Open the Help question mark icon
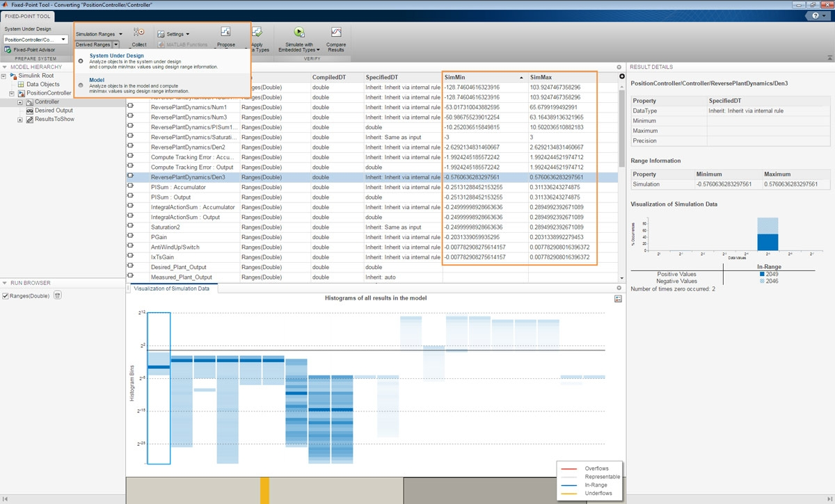Screen dimensions: 835x504 [x=816, y=15]
